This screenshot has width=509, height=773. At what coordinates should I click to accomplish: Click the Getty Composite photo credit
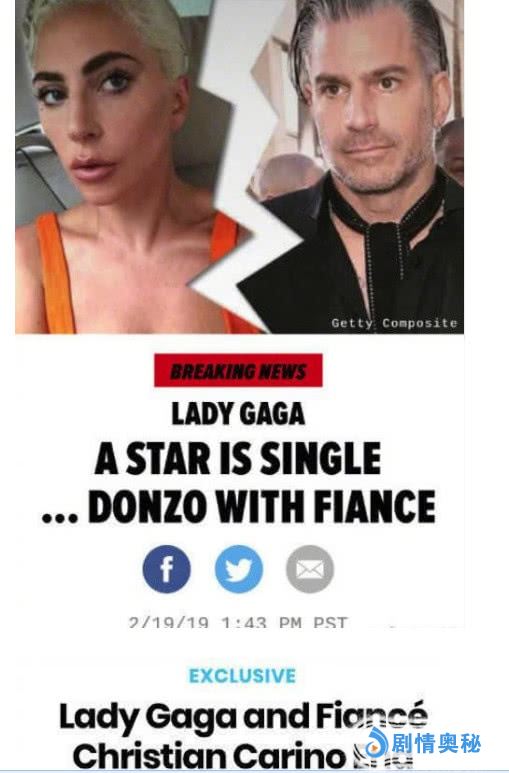pos(395,323)
